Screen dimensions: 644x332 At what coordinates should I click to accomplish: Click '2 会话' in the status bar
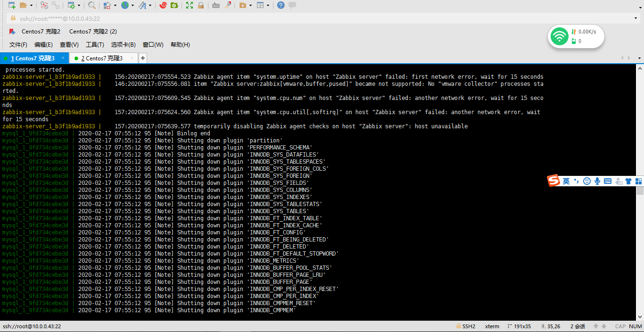coord(578,326)
